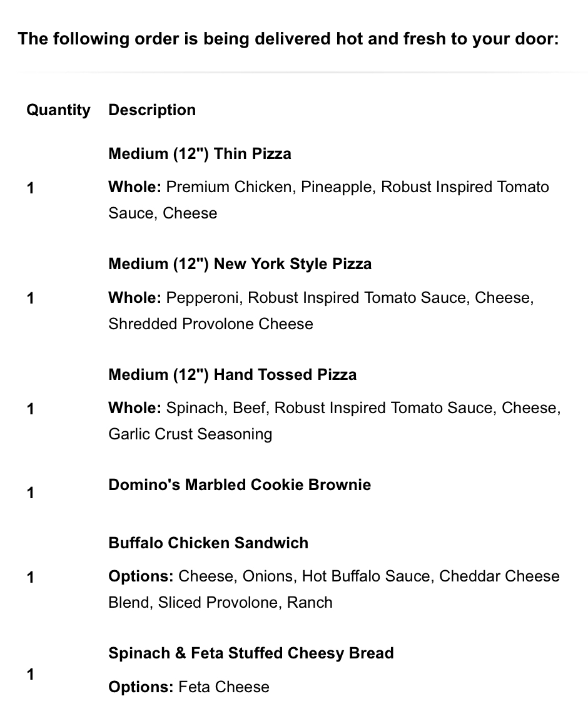Click the quantity for Buffalo Chicken Sandwich
Screen dimensions: 588x711
[31, 578]
